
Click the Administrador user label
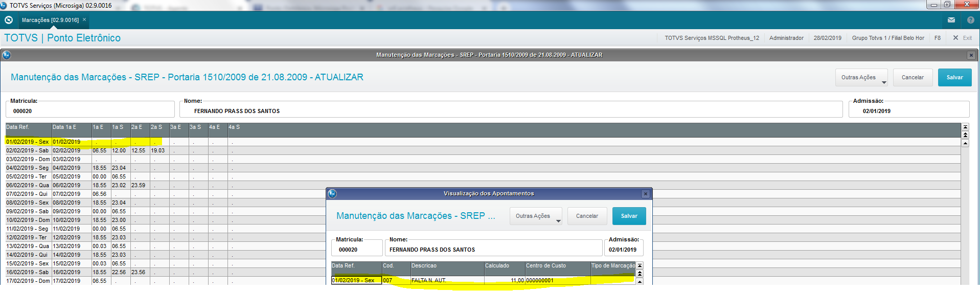[x=786, y=38]
